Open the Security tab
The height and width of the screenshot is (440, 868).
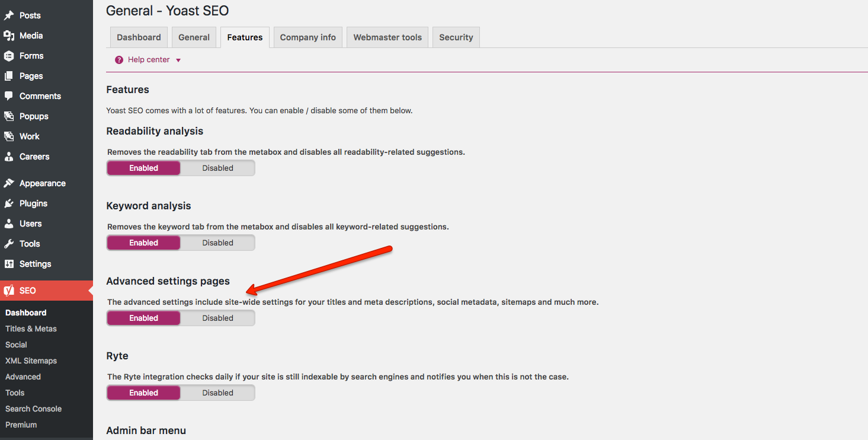(x=456, y=37)
